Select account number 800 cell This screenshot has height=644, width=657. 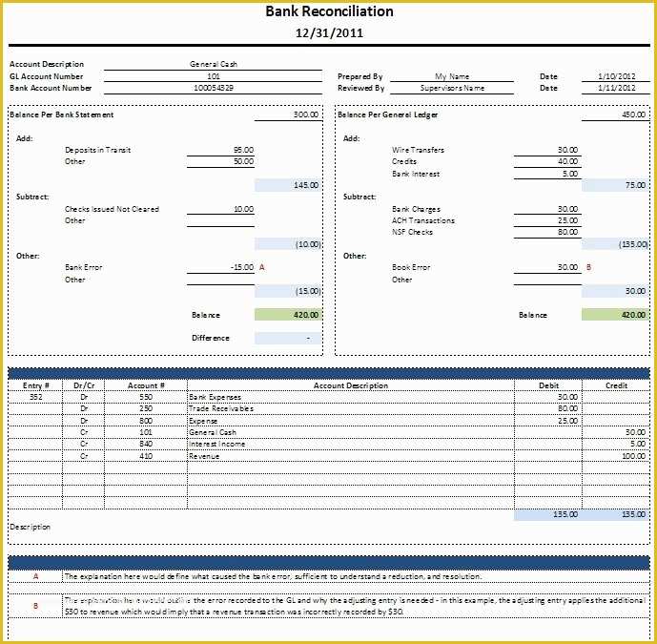tap(146, 421)
